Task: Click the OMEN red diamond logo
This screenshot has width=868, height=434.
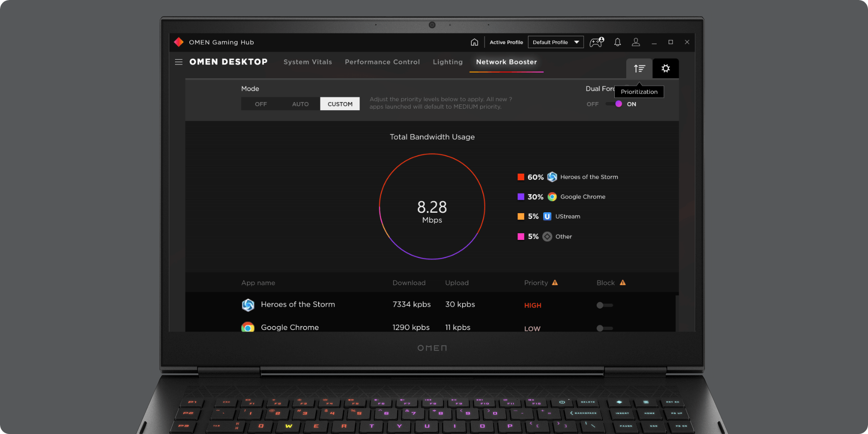Action: coord(179,42)
